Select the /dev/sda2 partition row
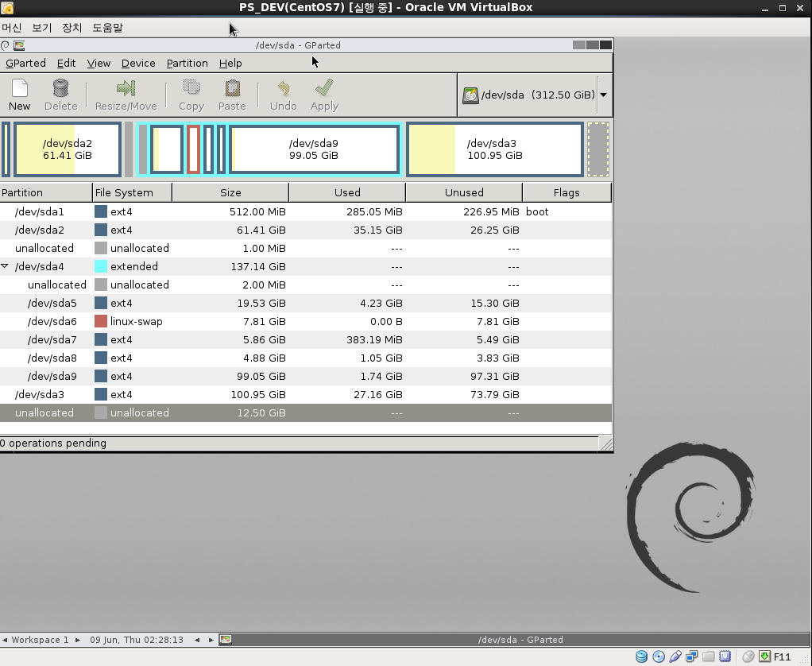This screenshot has height=666, width=812. tap(306, 230)
